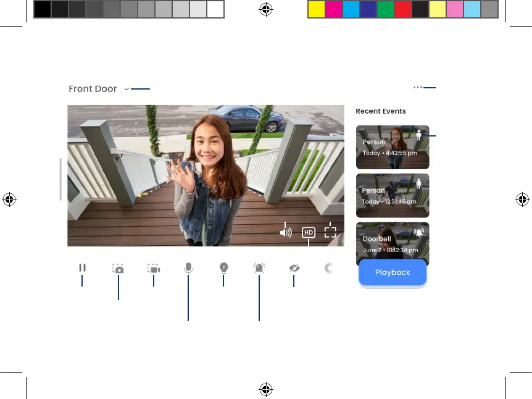
Task: Activate the microphone to talk
Action: click(188, 268)
